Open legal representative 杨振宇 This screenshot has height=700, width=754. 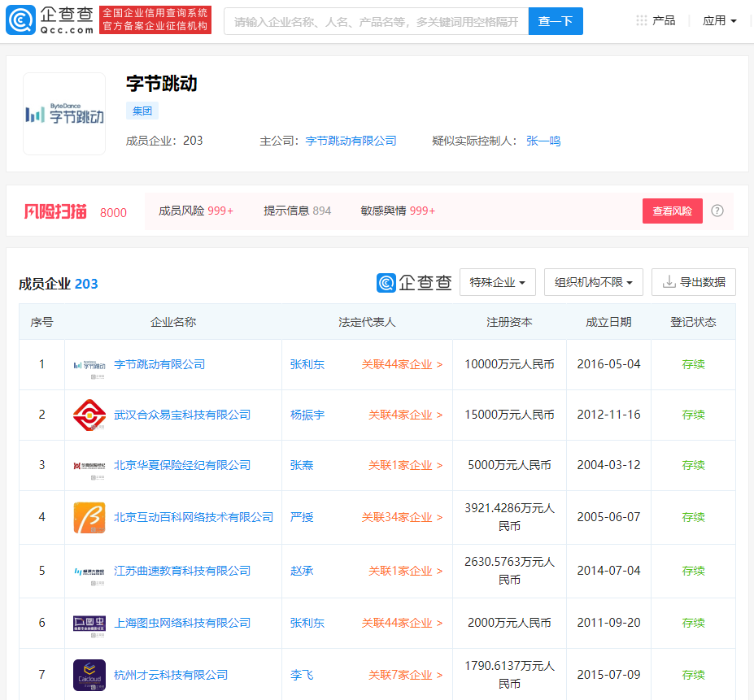(307, 415)
